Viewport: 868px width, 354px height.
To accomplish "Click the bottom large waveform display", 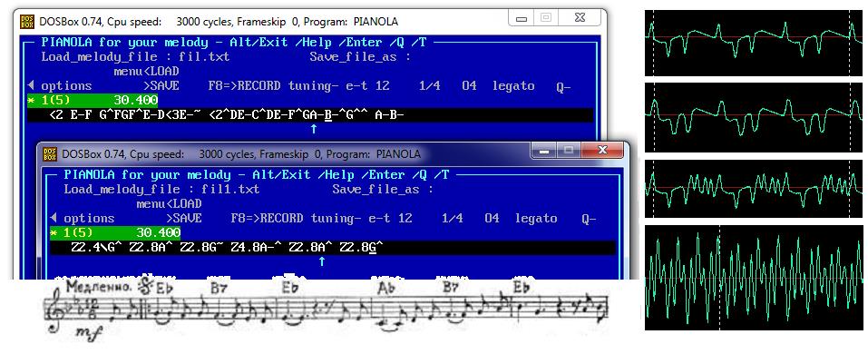I will click(754, 278).
